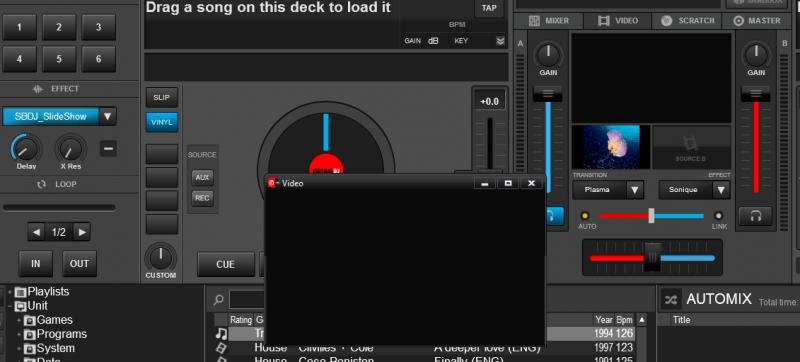
Task: Switch to the MASTER tab
Action: [757, 21]
